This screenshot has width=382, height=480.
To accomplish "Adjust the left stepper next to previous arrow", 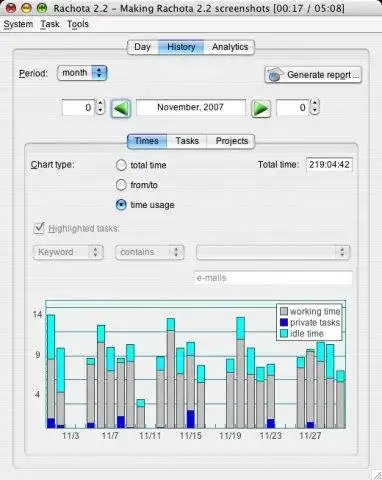I will tap(100, 107).
